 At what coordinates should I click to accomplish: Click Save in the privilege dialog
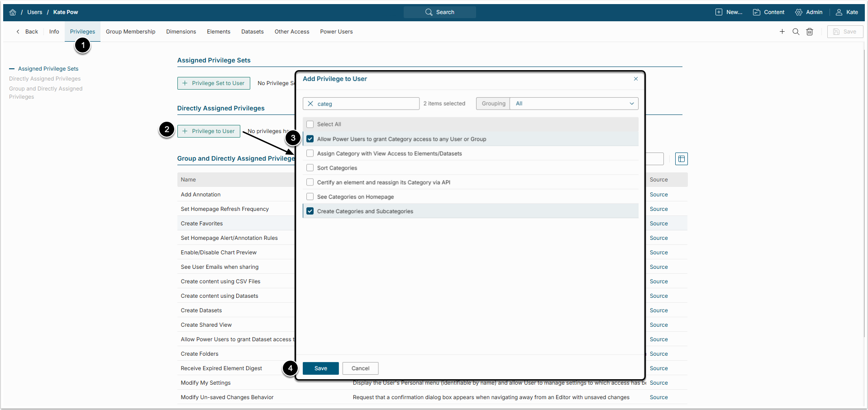320,368
